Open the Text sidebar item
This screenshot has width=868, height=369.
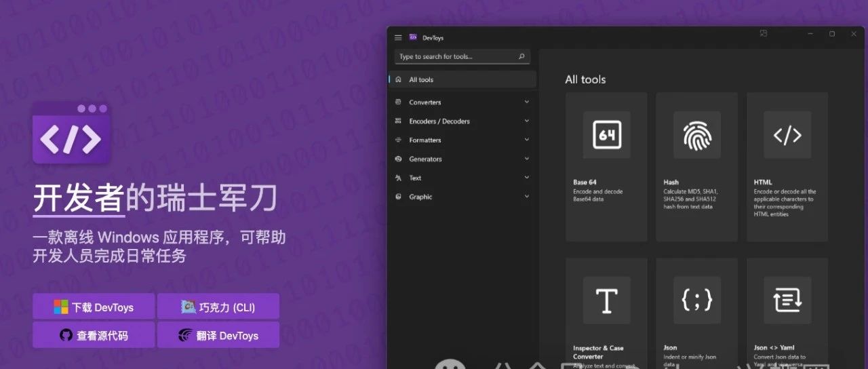(463, 178)
